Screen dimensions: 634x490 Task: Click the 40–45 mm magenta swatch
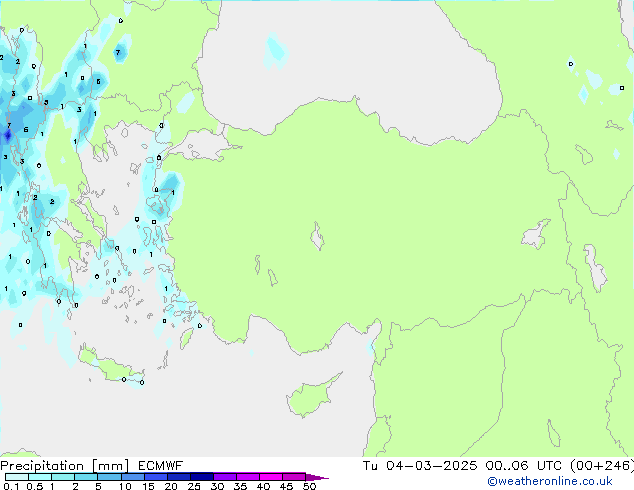point(271,477)
